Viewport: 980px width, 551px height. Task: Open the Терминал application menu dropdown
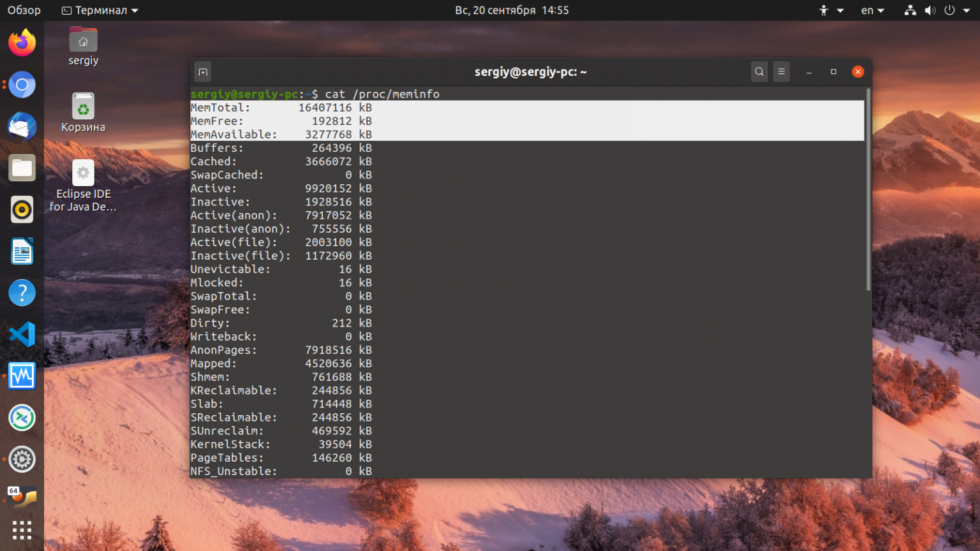tap(99, 10)
